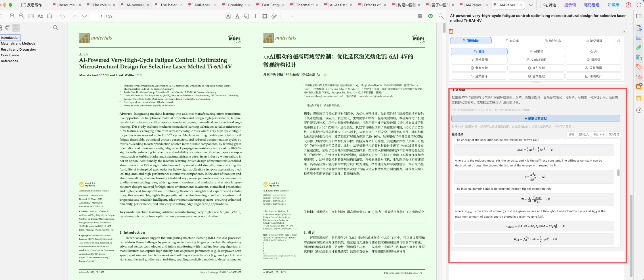Image resolution: width=644 pixels, height=280 pixels.
Task: Click the circled arrow icon in side rail
Action: [639, 110]
